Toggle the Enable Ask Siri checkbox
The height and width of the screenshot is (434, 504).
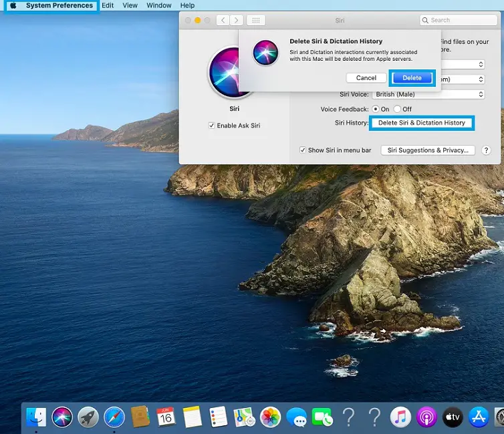pos(211,126)
